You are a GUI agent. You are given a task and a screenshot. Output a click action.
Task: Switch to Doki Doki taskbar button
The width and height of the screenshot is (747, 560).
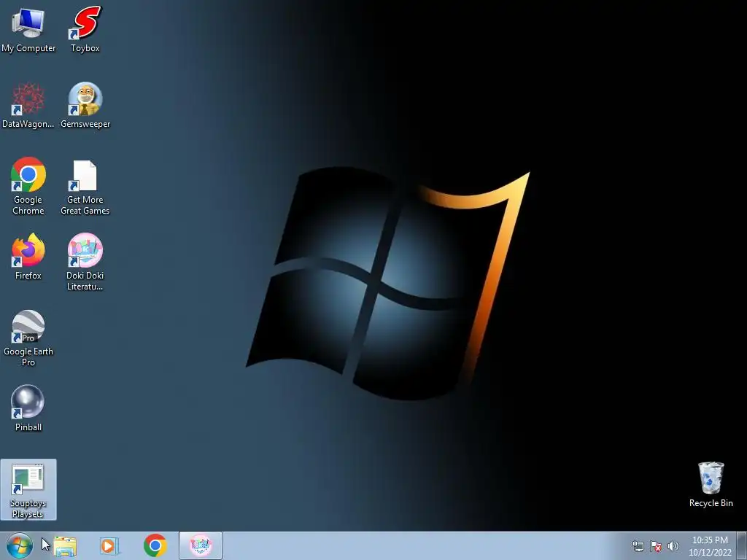coord(201,545)
